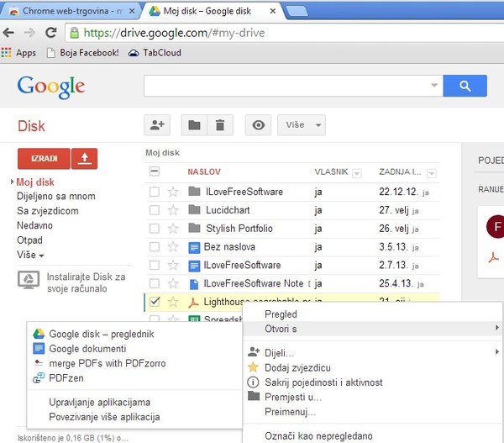Screen dimensions: 504x443
Task: Open Otpad in sidebar
Action: point(29,240)
